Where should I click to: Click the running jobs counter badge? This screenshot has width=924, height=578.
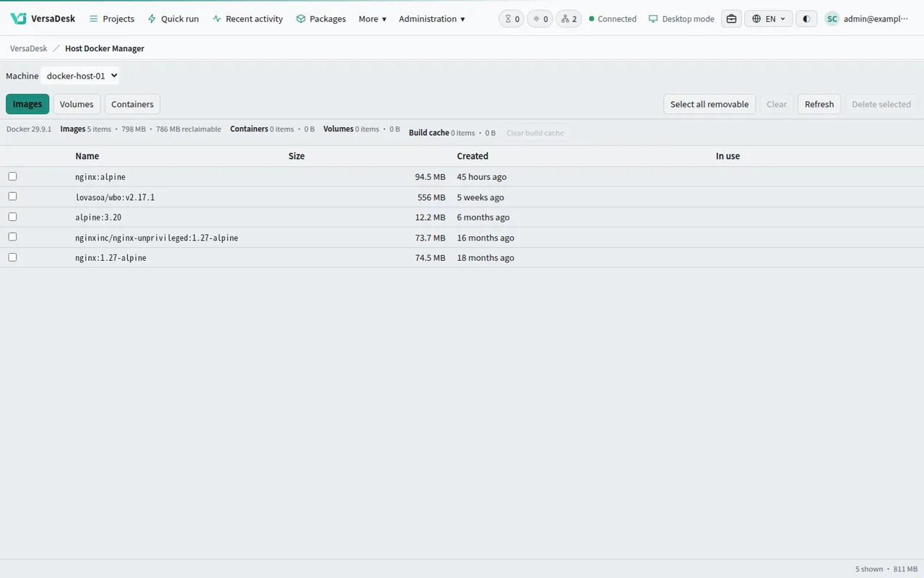540,19
